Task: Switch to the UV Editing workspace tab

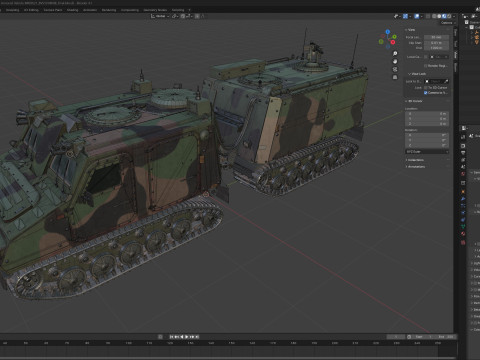Action: [x=31, y=10]
